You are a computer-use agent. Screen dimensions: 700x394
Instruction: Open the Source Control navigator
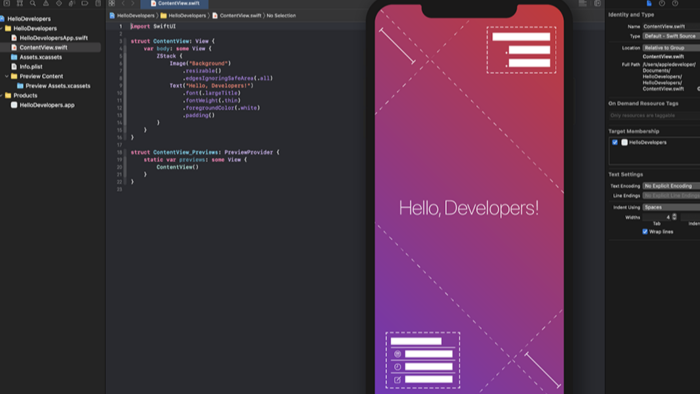pos(20,3)
